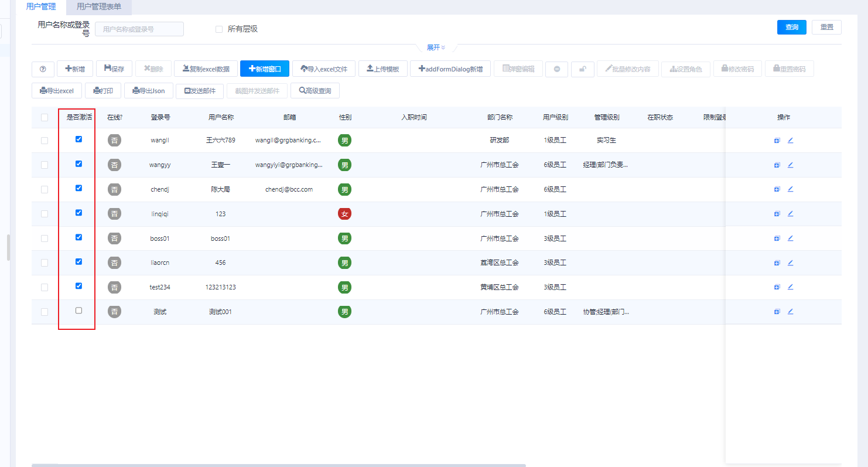This screenshot has height=467, width=868.
Task: Click the 发送邮件 button
Action: tap(200, 91)
